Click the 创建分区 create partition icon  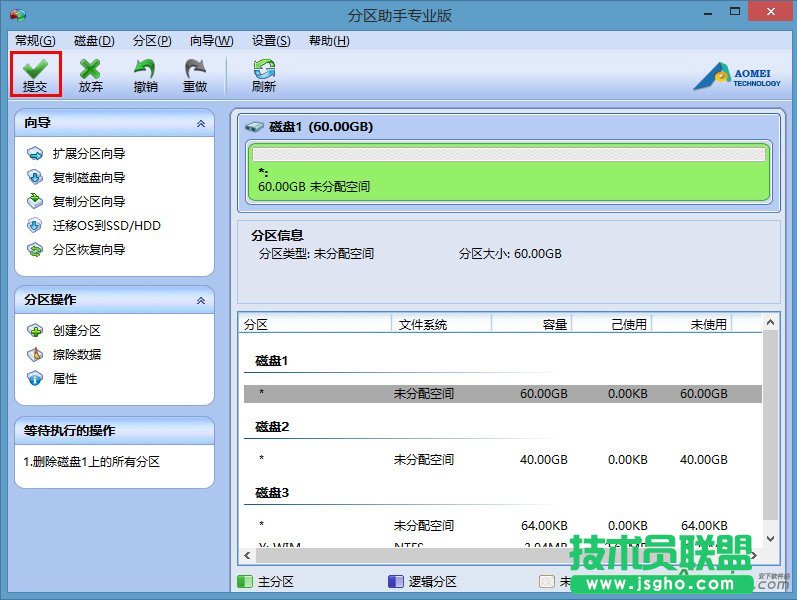point(35,331)
